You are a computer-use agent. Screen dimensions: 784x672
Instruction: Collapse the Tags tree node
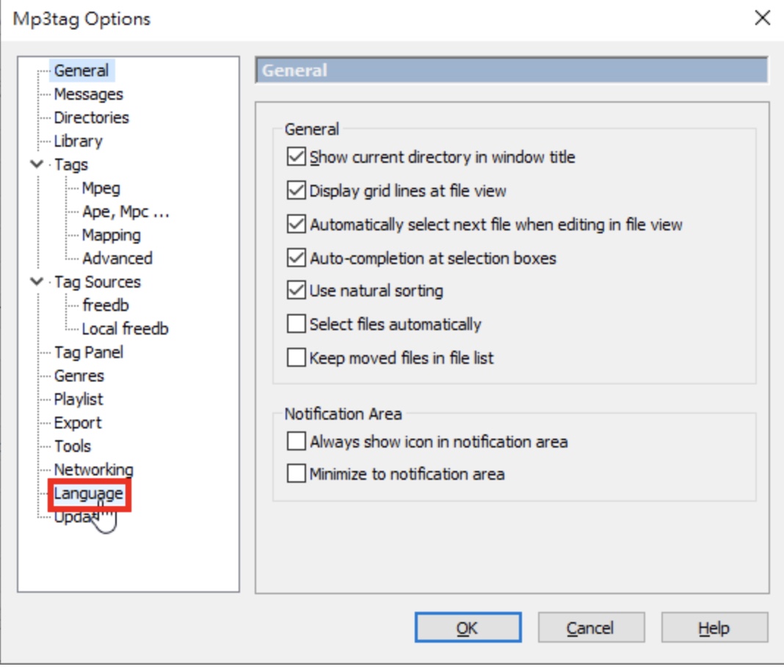(x=37, y=164)
